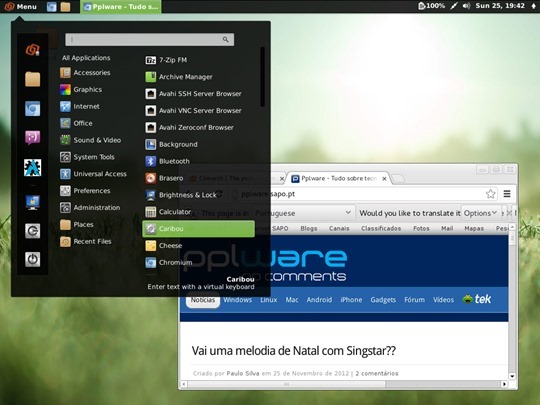Open the translate Options dropdown
The image size is (540, 405).
click(480, 213)
